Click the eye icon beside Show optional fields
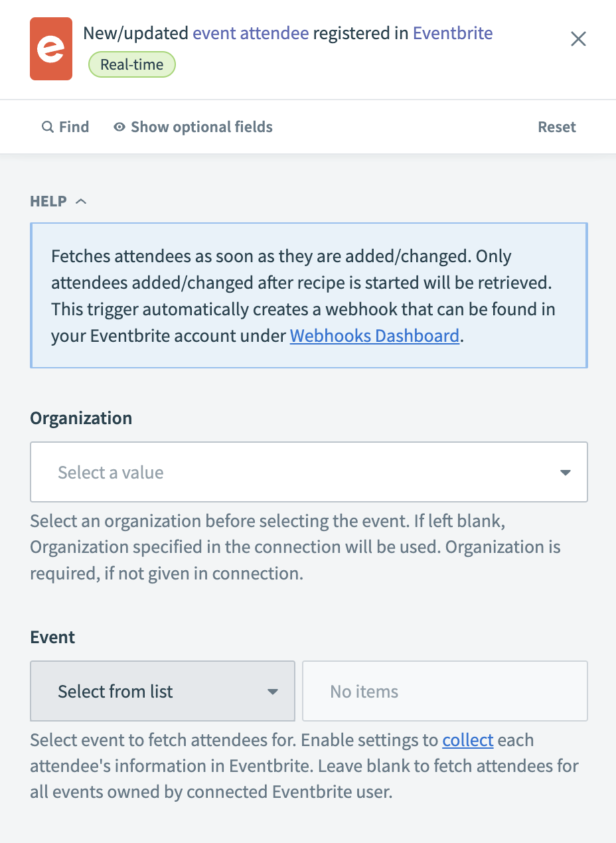 click(119, 127)
